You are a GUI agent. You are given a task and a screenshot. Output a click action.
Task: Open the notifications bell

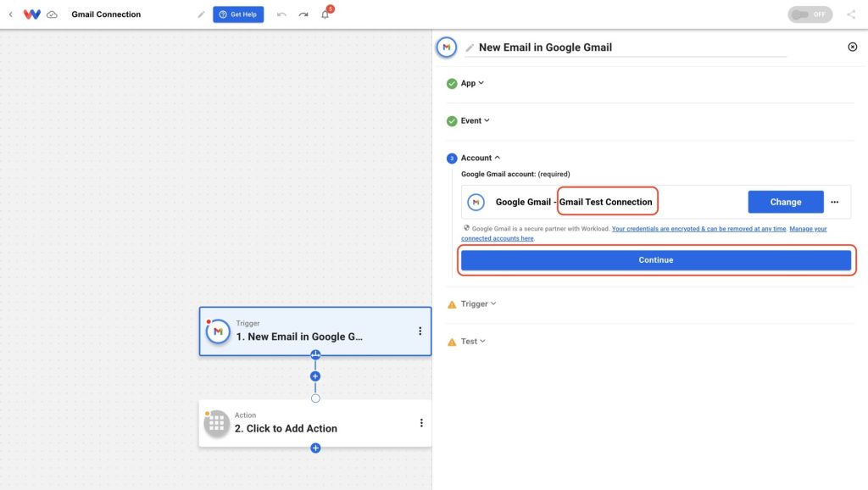click(325, 14)
